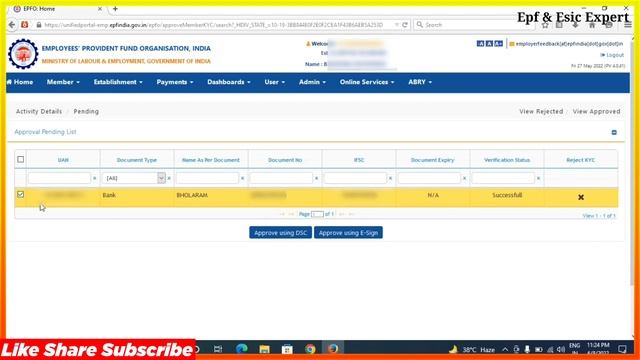
Task: Open View Rejected link
Action: (x=541, y=111)
